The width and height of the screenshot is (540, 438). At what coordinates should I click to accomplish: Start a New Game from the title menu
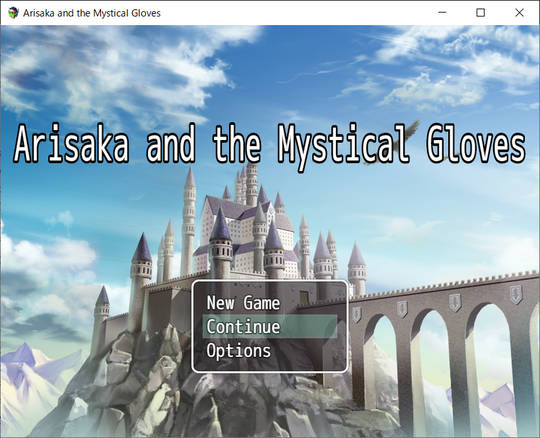pyautogui.click(x=243, y=303)
